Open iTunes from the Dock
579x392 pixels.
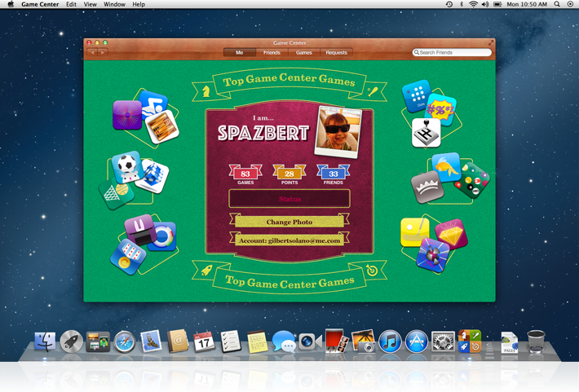tap(390, 341)
